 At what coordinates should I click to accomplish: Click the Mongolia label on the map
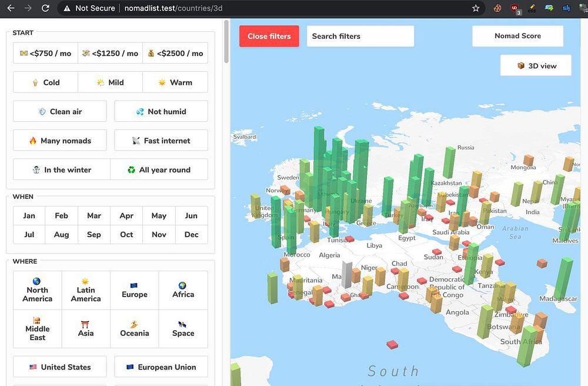[523, 167]
